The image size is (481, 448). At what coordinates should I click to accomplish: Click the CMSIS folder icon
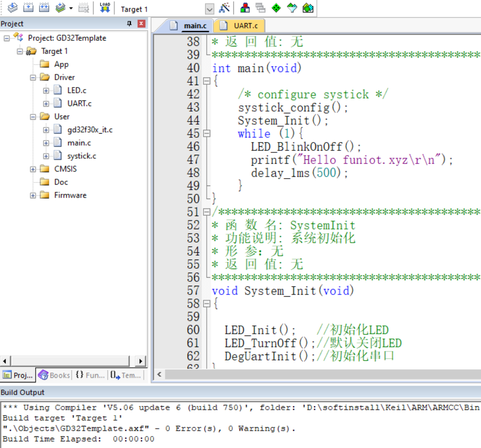coord(45,169)
